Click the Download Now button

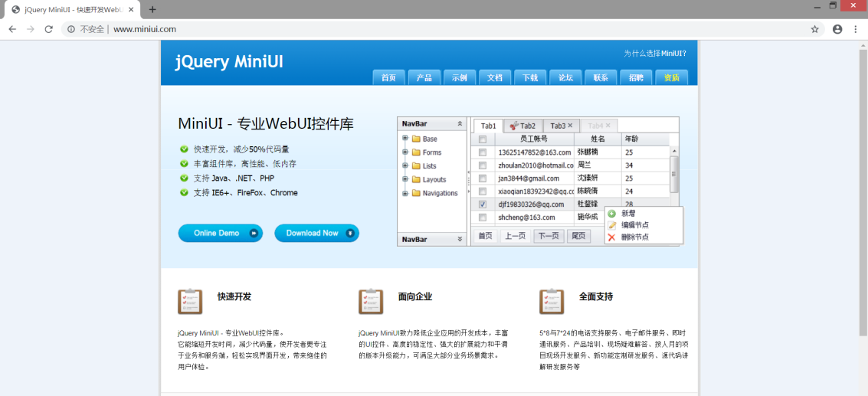[316, 233]
